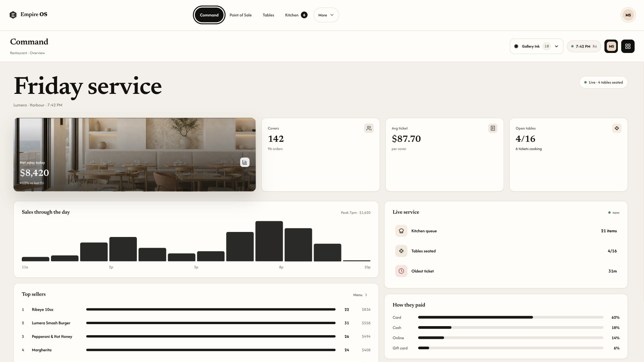
Task: Click the 6 tickets cooking text
Action: tap(529, 149)
